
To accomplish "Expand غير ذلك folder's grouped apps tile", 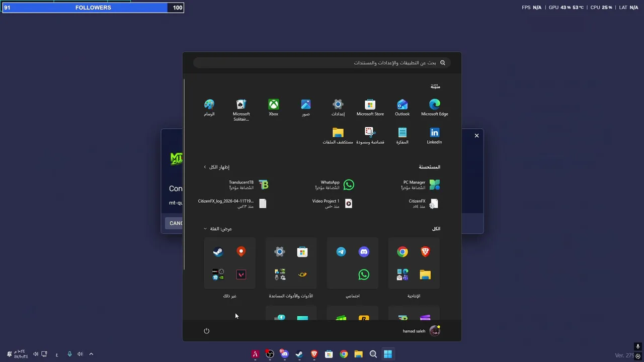I will coord(218,275).
